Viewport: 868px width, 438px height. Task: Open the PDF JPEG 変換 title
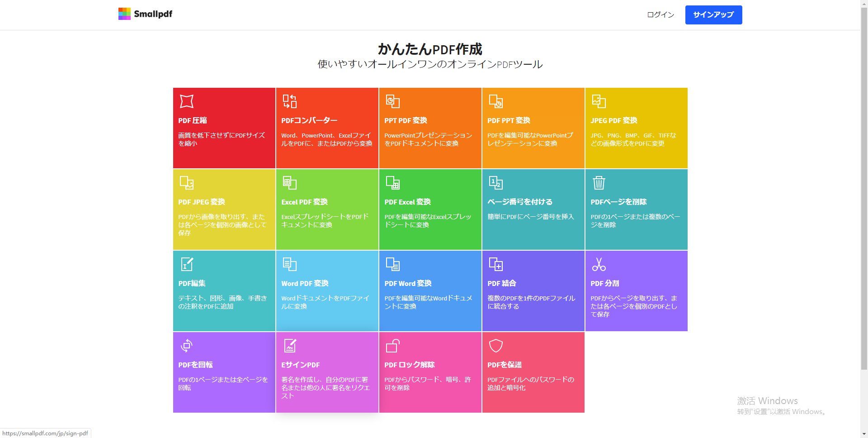[202, 202]
